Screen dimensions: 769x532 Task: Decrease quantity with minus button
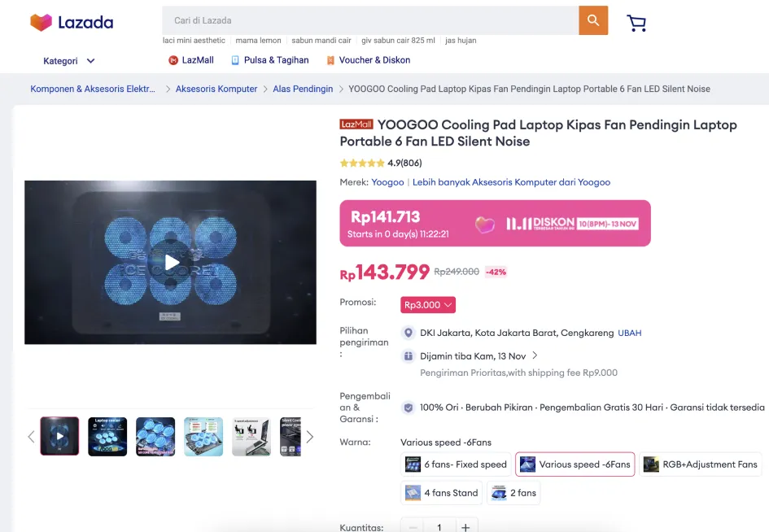pos(413,526)
